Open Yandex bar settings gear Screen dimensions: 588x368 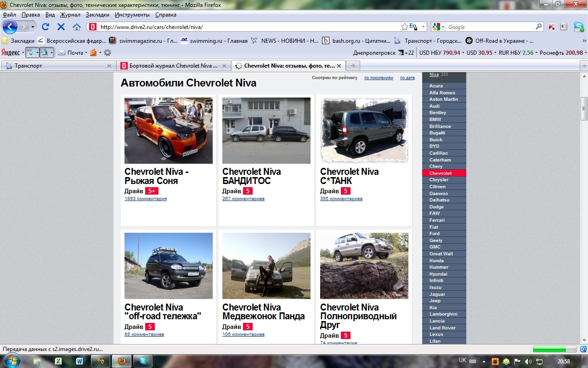[x=107, y=52]
